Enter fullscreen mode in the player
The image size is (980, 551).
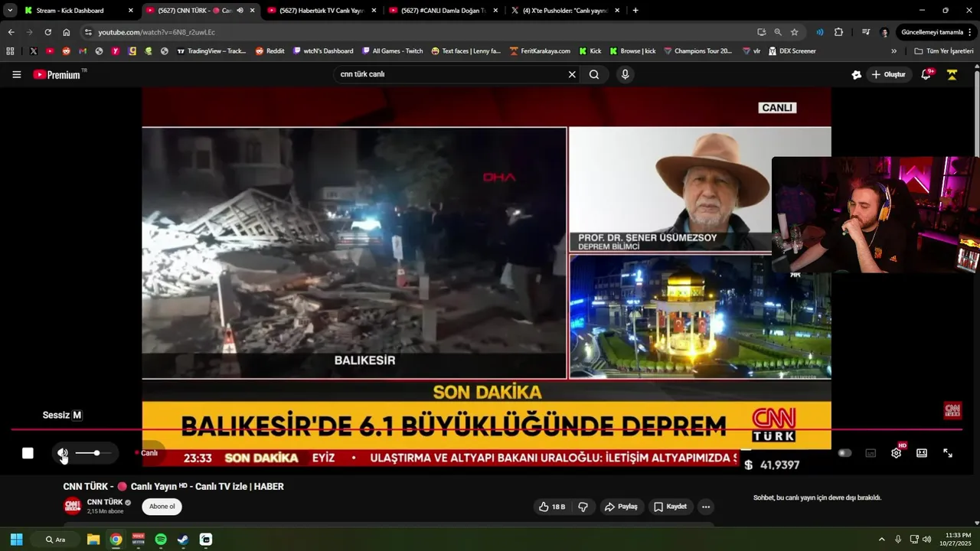click(x=947, y=453)
